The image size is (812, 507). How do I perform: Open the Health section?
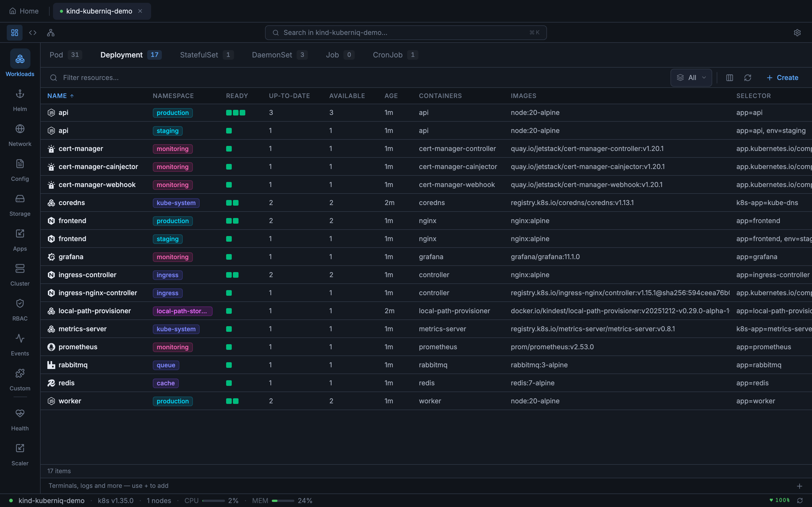[20, 419]
